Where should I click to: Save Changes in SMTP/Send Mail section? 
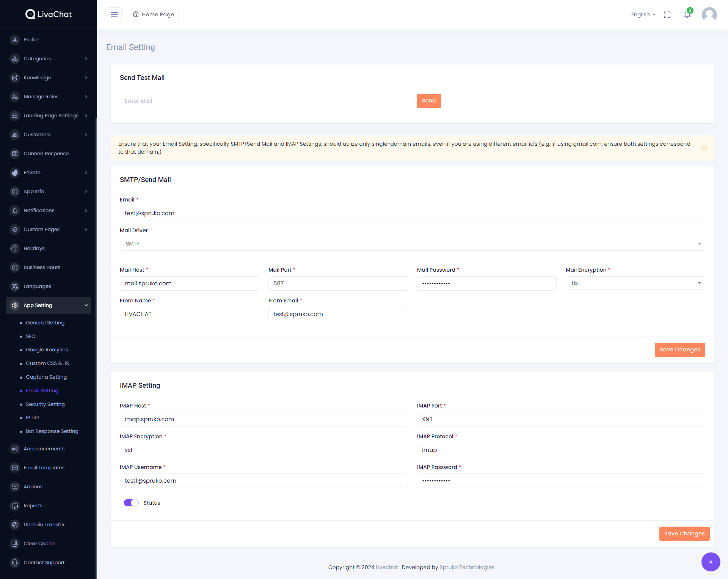[x=679, y=349]
